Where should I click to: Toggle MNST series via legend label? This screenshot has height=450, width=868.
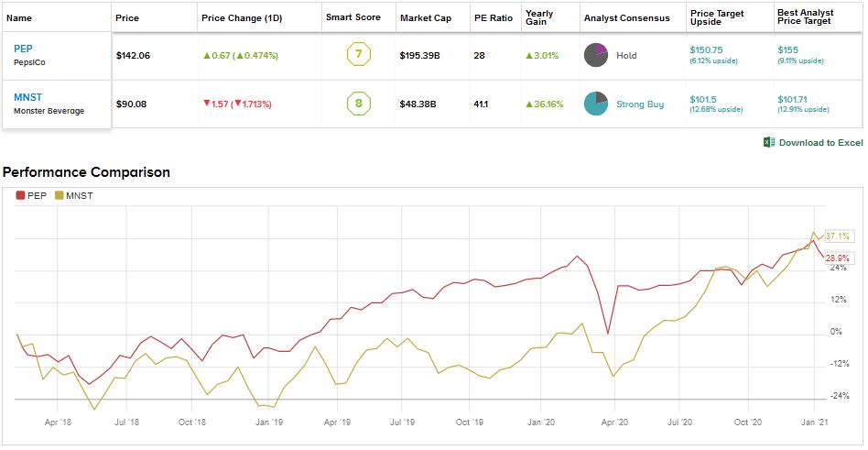[x=79, y=195]
